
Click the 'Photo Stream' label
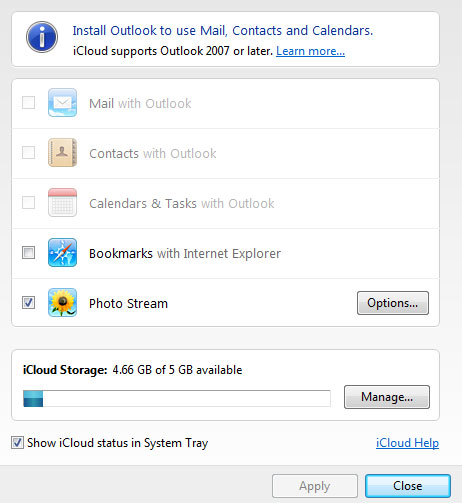pos(128,303)
